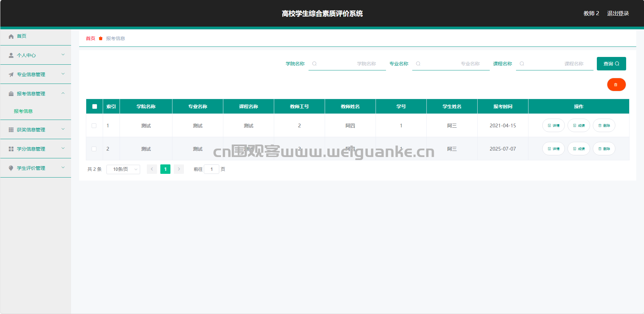The image size is (644, 314).
Task: Open 个人中心 sidebar menu label
Action: click(x=26, y=55)
